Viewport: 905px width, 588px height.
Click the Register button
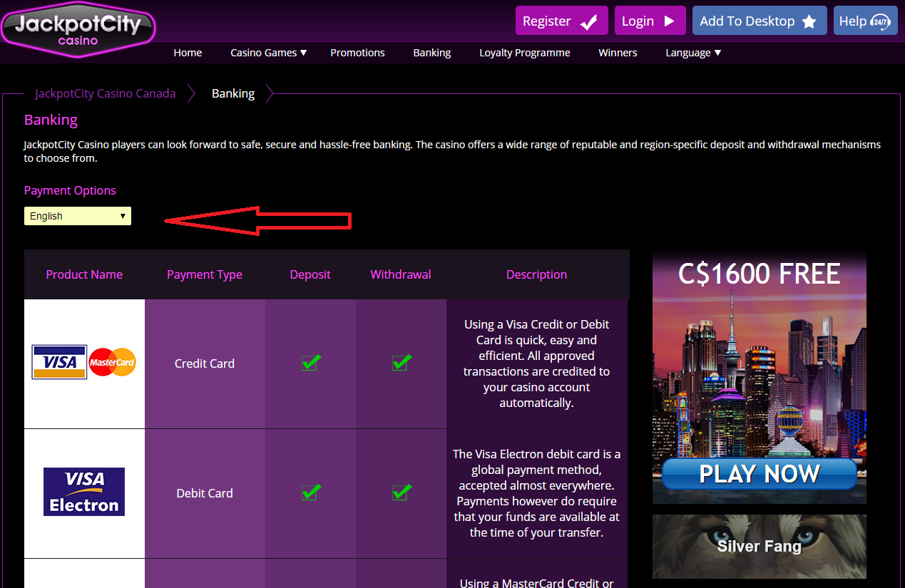(562, 21)
